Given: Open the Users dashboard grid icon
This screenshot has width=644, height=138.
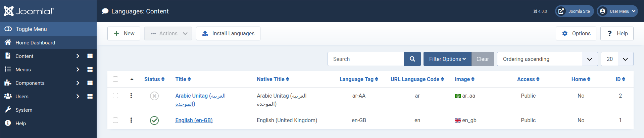Looking at the screenshot, I should (x=90, y=96).
